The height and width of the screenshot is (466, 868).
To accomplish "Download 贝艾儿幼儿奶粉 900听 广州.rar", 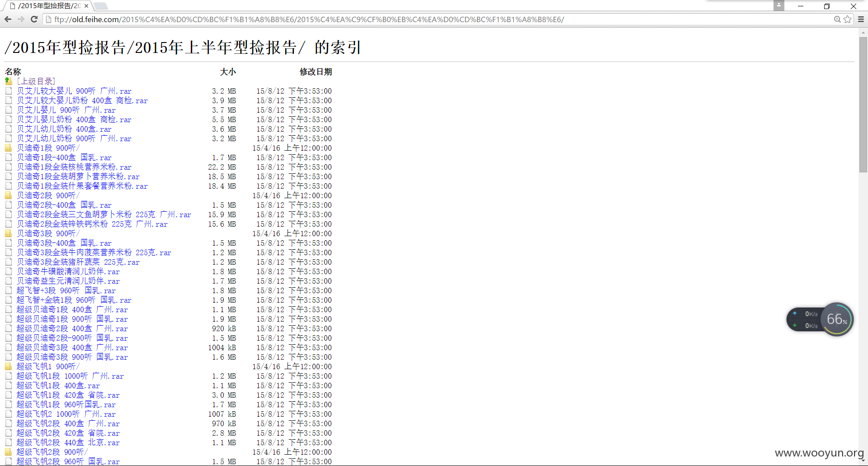I will 74,138.
